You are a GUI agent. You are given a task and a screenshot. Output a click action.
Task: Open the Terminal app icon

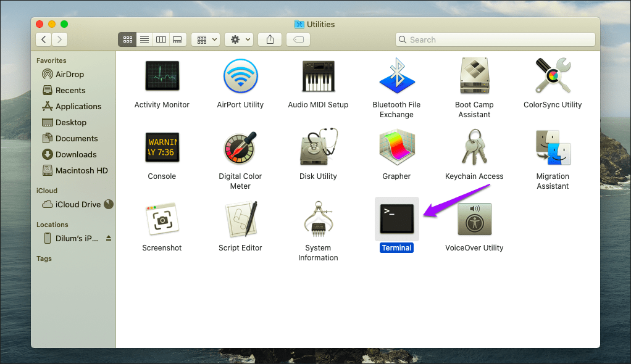click(396, 219)
